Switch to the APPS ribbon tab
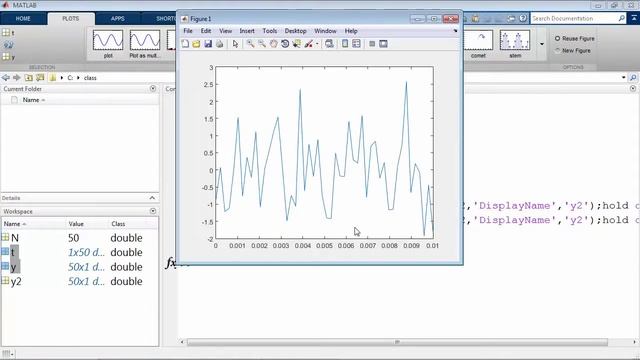640x360 pixels. (118, 19)
